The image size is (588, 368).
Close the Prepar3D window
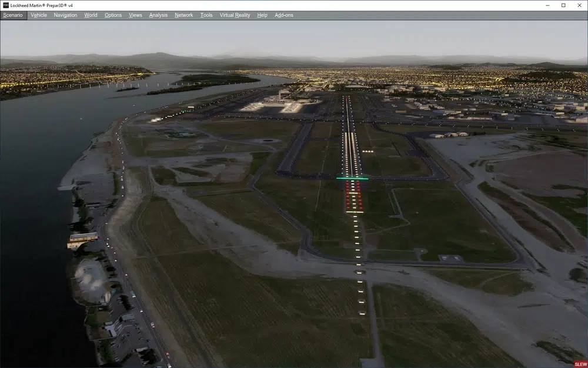pos(580,5)
